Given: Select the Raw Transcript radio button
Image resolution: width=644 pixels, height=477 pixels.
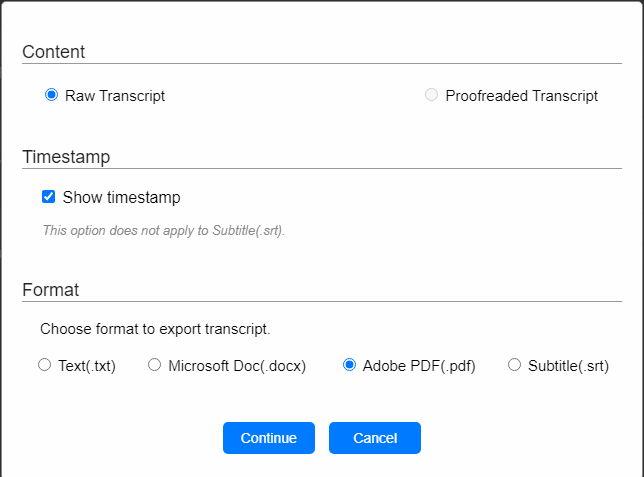Looking at the screenshot, I should tap(51, 95).
